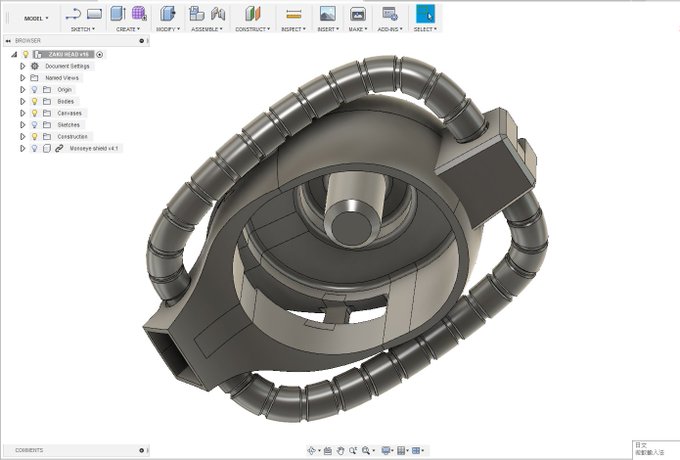Click the Create Form purple cube icon
The width and height of the screenshot is (680, 460).
pos(139,14)
